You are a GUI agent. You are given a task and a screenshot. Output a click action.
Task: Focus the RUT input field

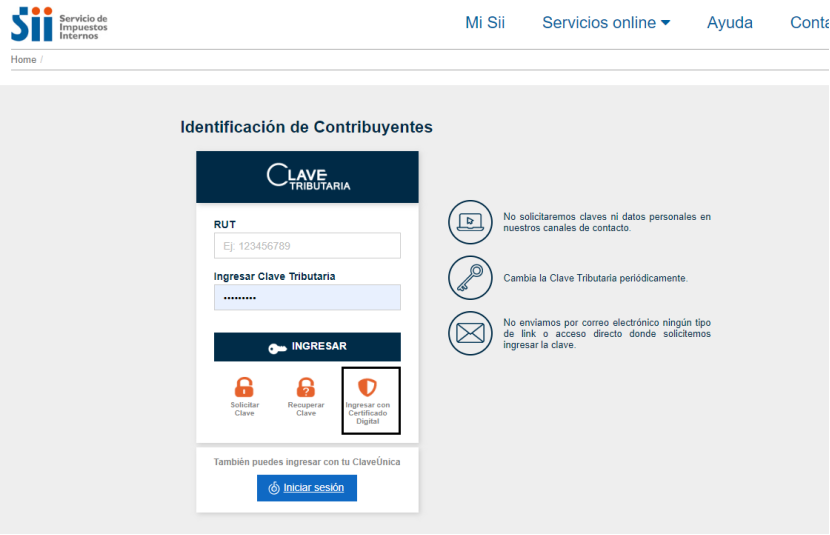click(307, 246)
